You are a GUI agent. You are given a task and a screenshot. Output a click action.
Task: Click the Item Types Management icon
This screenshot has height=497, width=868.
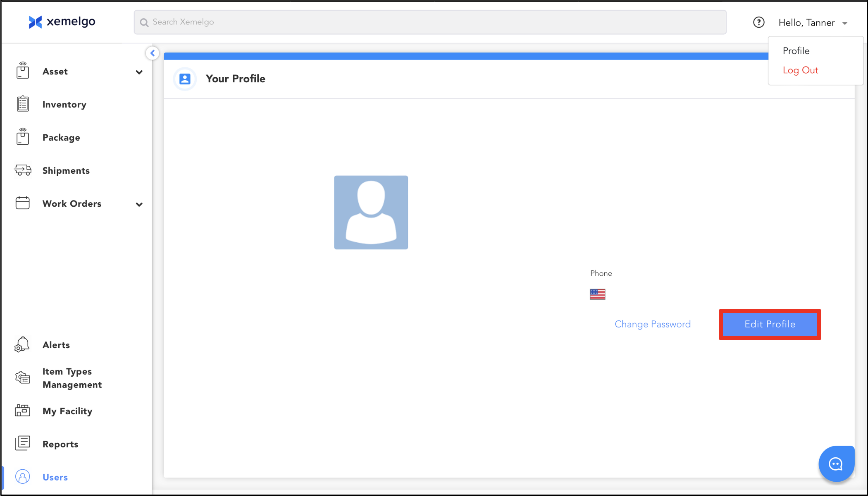coord(22,378)
